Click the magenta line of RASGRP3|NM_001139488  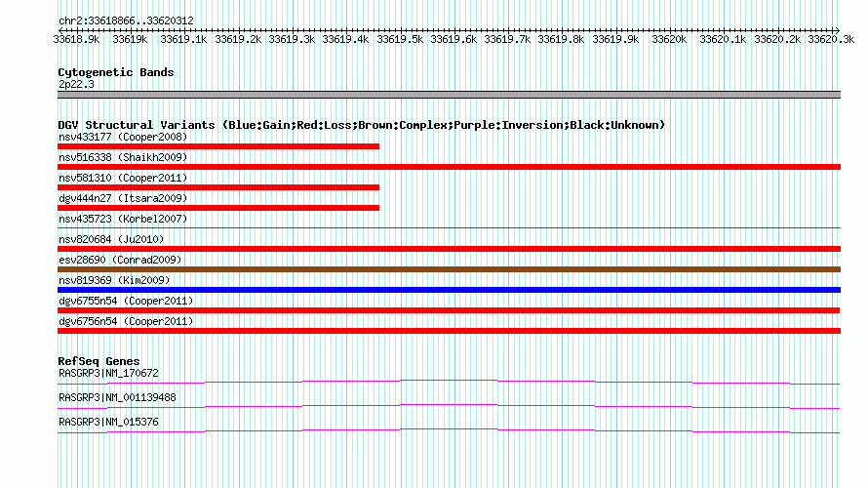pyautogui.click(x=449, y=405)
